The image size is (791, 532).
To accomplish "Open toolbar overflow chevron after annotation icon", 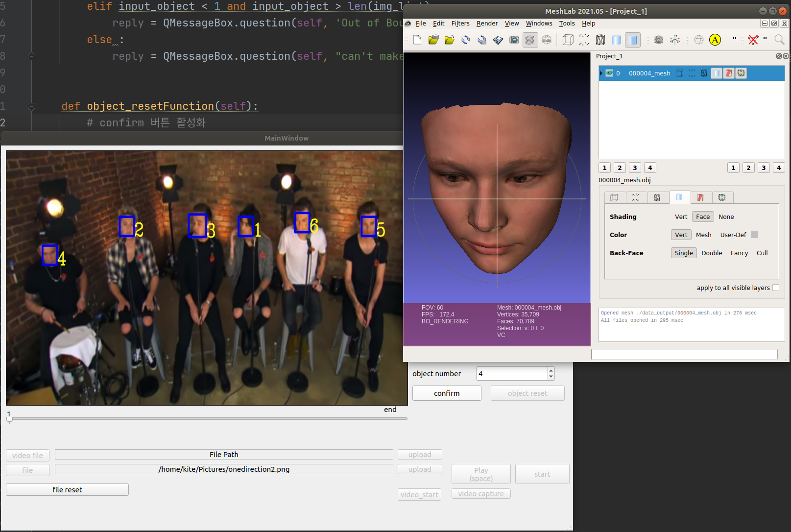I will pos(734,38).
